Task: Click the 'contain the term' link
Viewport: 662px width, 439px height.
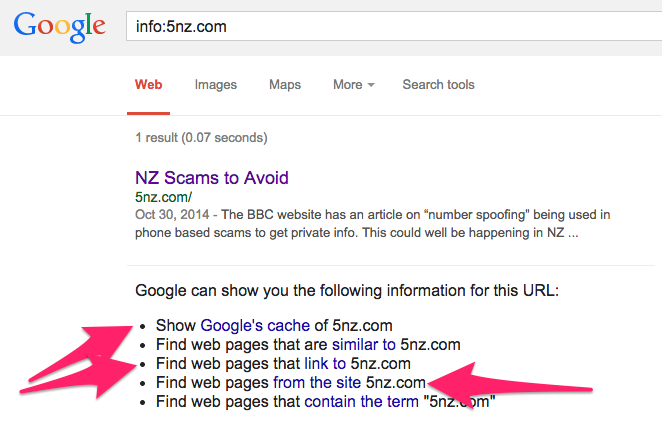Action: click(x=361, y=401)
